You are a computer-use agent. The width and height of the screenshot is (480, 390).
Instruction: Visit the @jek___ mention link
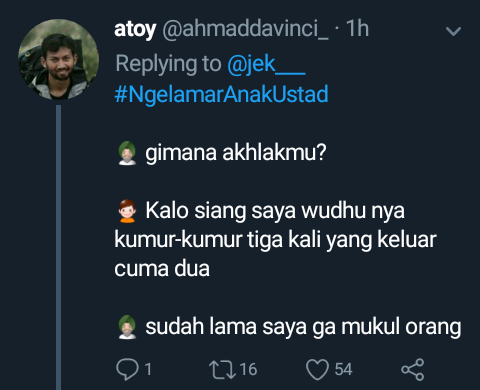[x=266, y=64]
